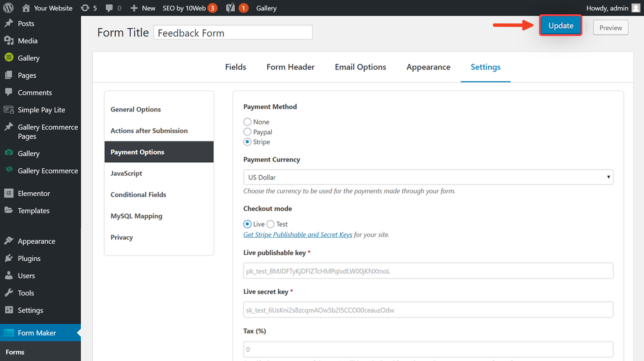Screen dimensions: 644x361
Task: Open the Appearance tab in form editor
Action: coord(428,67)
